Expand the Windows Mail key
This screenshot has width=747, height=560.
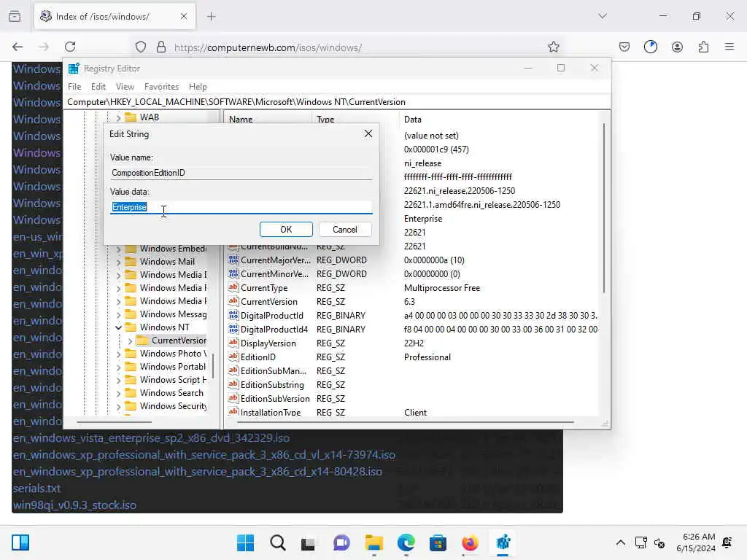tap(119, 262)
